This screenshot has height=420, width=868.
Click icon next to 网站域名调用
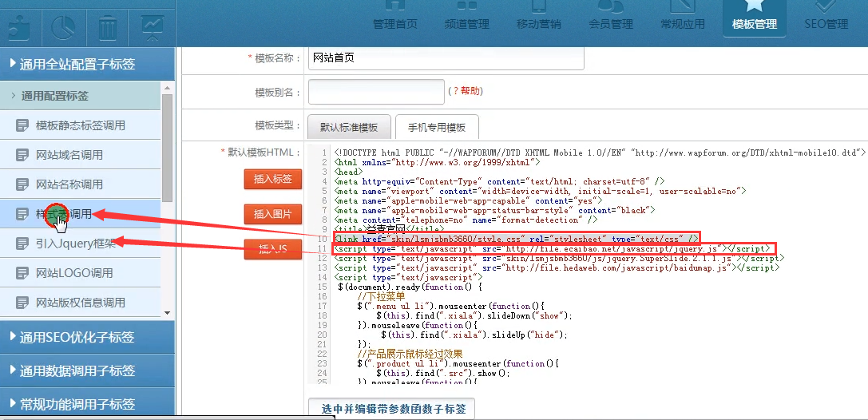[22, 155]
